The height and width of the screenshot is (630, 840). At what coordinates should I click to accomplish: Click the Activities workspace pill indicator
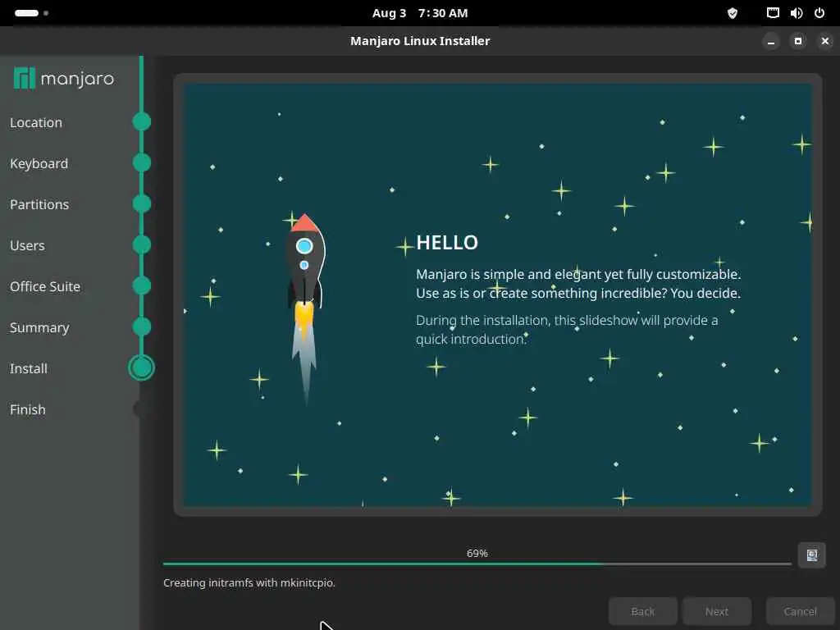coord(26,13)
